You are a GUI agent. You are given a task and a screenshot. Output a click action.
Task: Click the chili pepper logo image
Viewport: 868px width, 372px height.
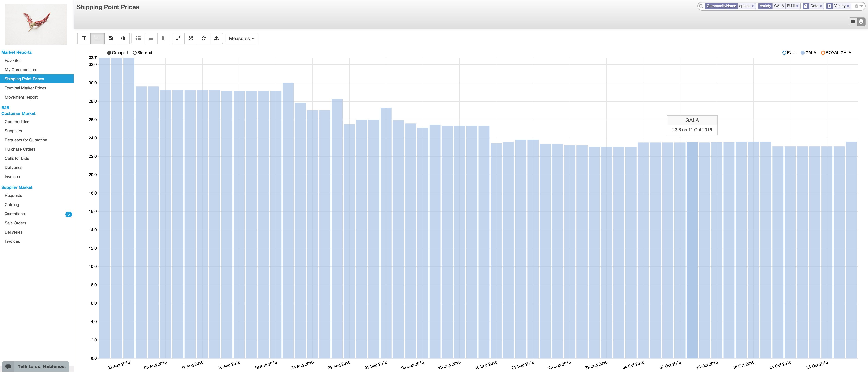pyautogui.click(x=36, y=24)
